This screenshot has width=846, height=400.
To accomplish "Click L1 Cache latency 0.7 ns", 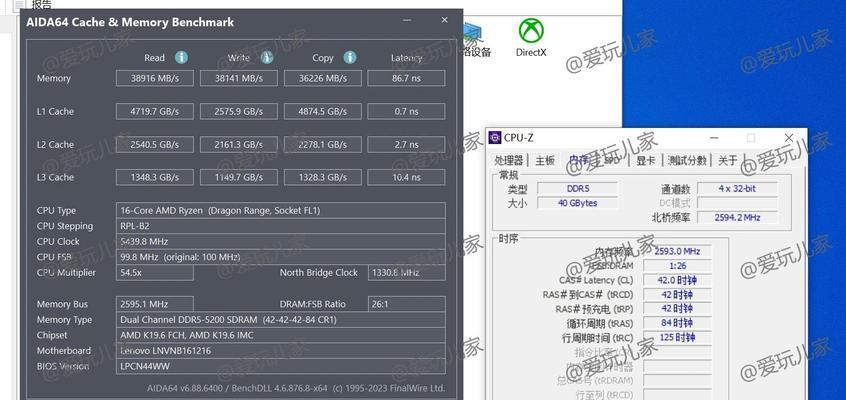I will click(406, 112).
